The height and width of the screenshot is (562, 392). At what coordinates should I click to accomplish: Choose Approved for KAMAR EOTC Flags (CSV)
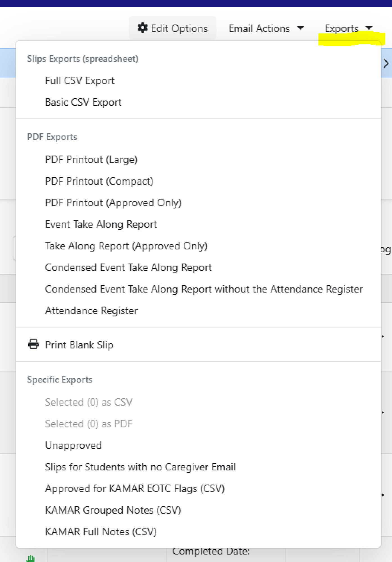click(135, 489)
